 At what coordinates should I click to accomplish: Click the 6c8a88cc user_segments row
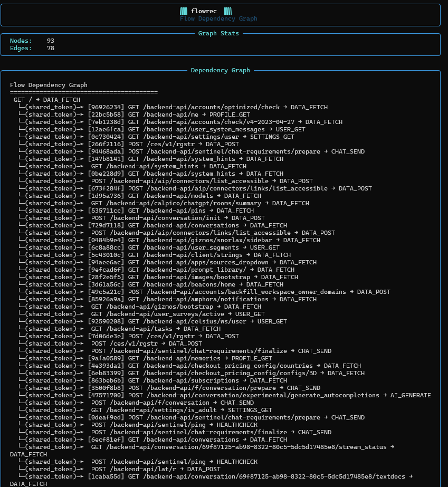pos(149,247)
